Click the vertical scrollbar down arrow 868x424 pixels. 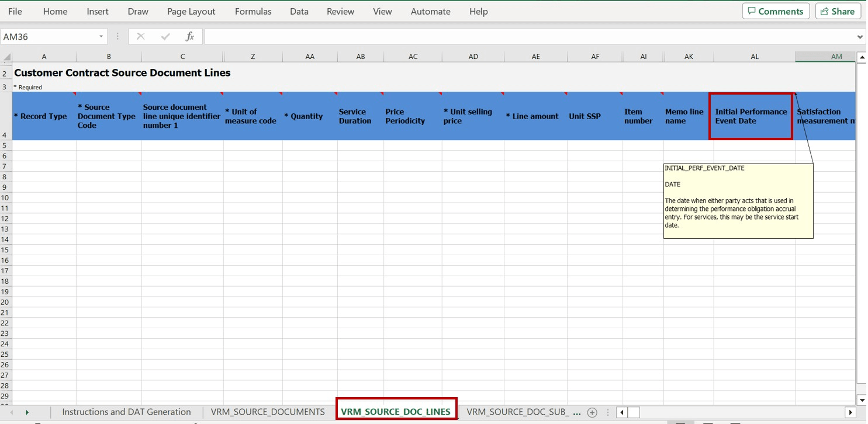coord(862,399)
